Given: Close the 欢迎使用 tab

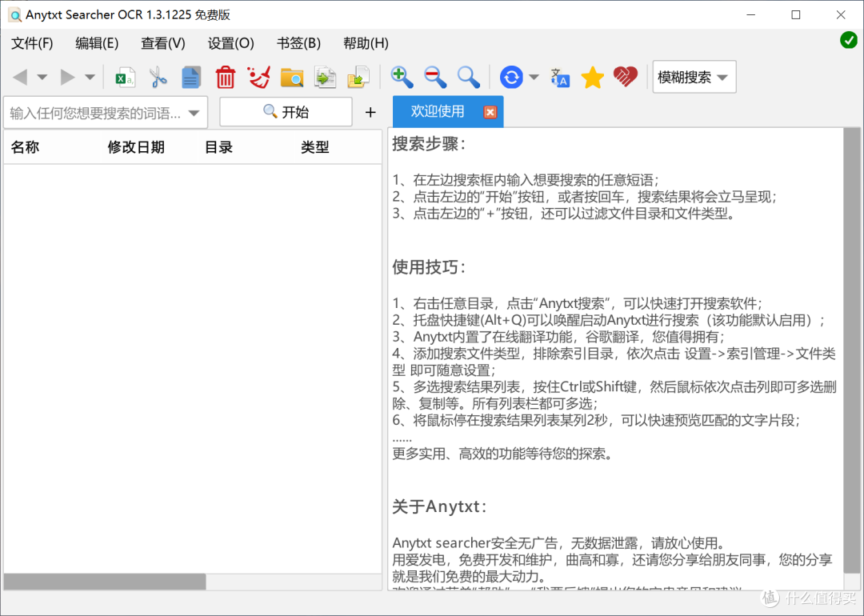Looking at the screenshot, I should point(490,112).
